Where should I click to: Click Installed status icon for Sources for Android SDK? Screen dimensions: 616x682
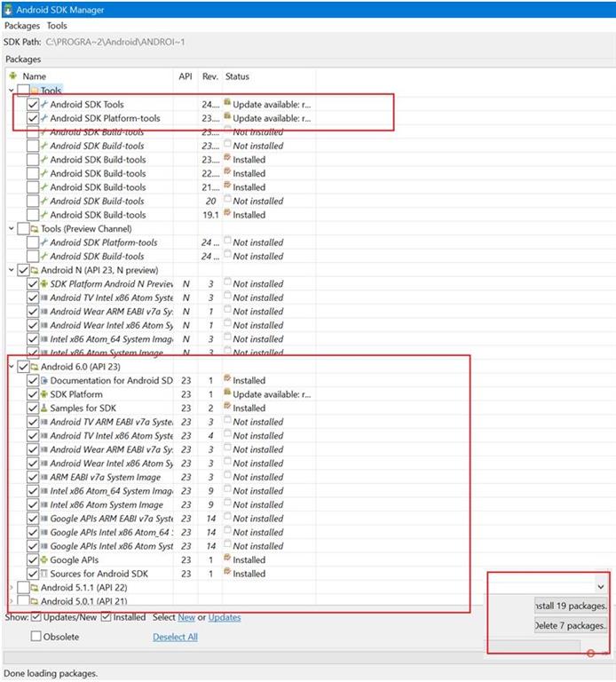point(227,572)
